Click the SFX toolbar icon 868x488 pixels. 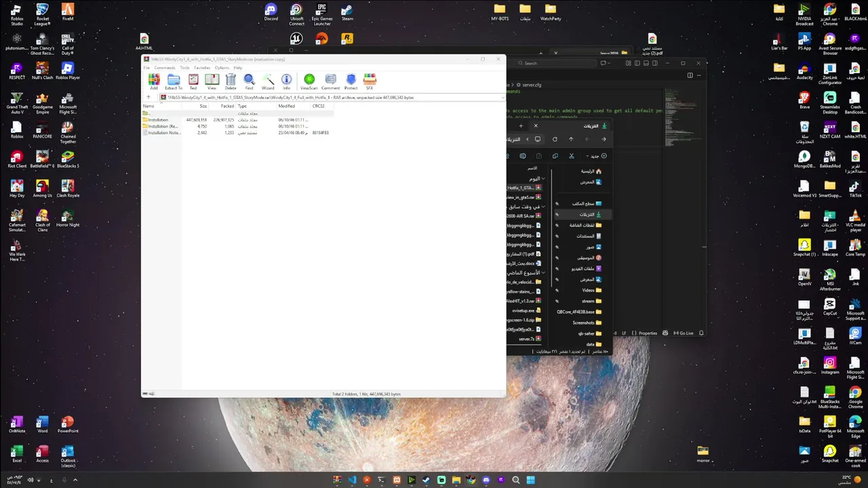[x=370, y=82]
